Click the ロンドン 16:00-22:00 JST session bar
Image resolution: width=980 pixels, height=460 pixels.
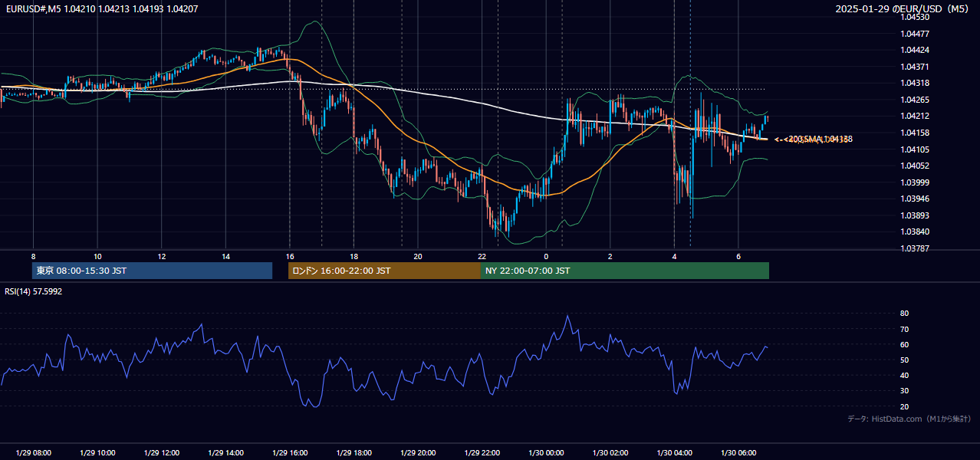pos(384,271)
